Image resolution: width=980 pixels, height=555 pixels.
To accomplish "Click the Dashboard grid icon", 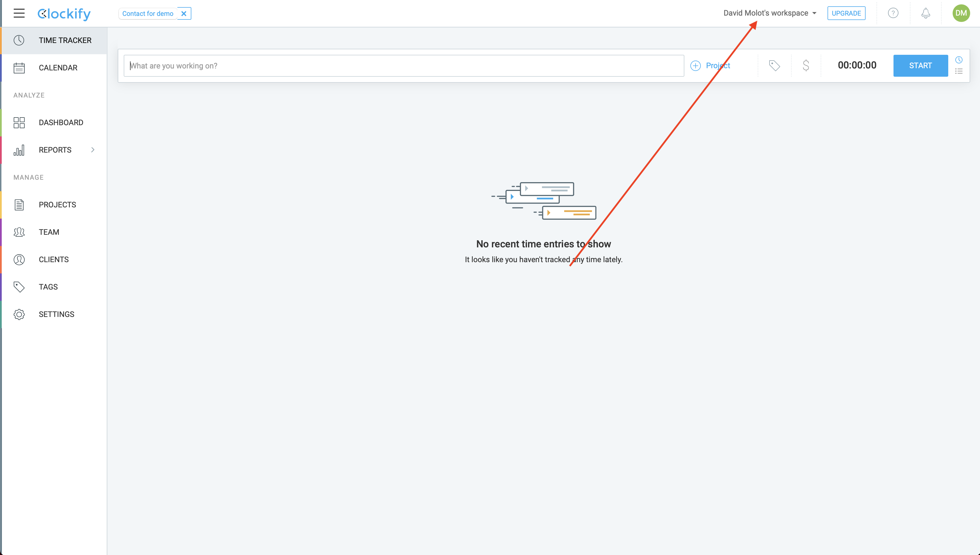I will pos(19,123).
